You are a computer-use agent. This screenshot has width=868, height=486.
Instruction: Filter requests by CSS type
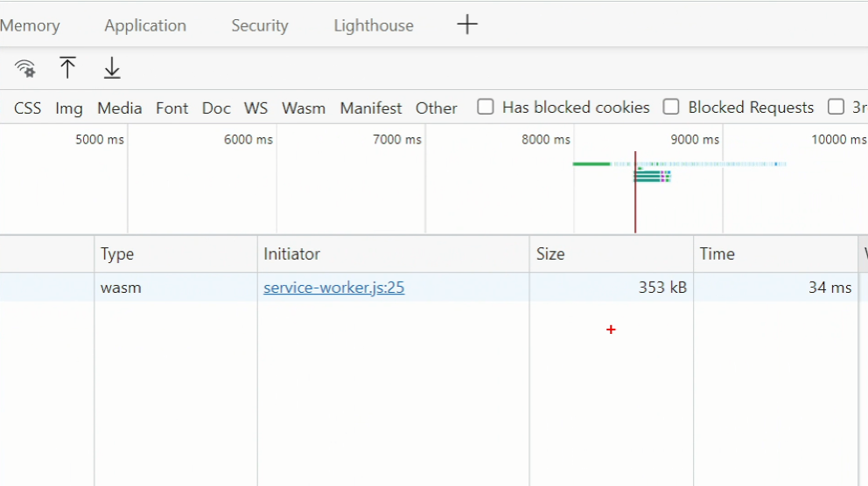tap(28, 108)
